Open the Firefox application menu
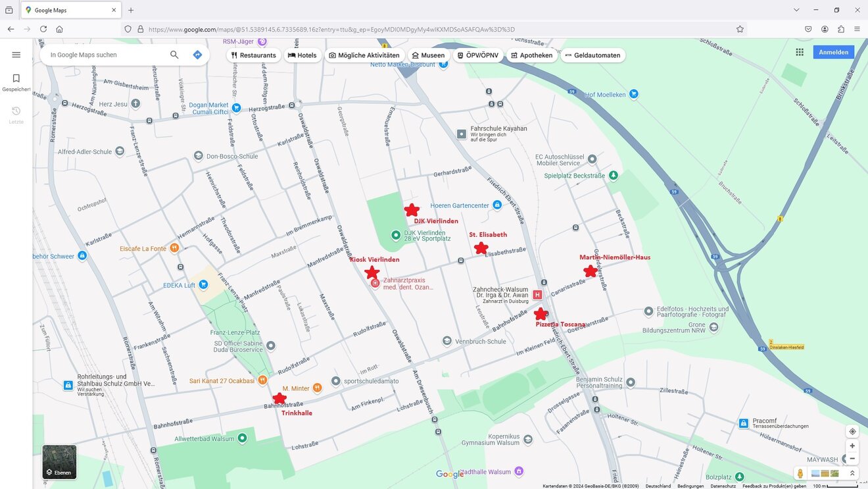 tap(857, 29)
